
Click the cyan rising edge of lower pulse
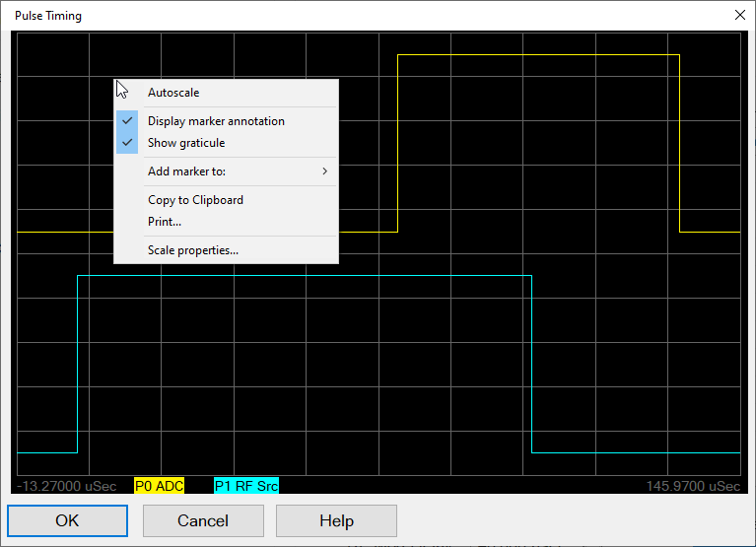[77, 365]
